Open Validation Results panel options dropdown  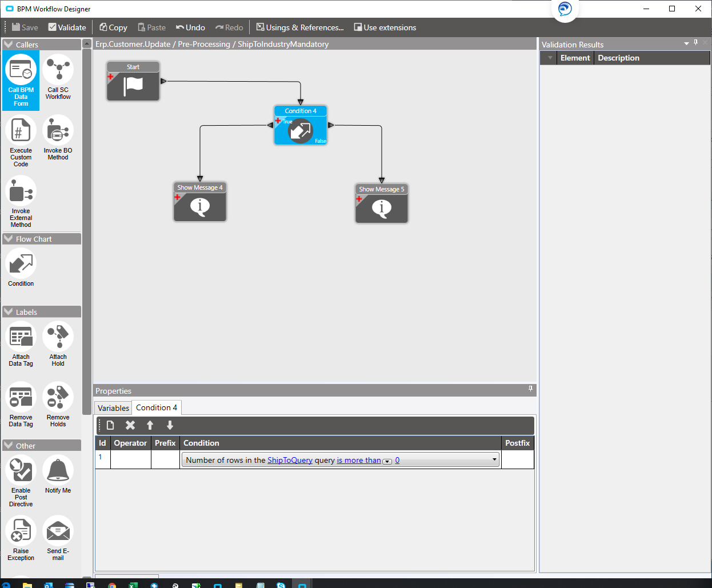pyautogui.click(x=686, y=43)
